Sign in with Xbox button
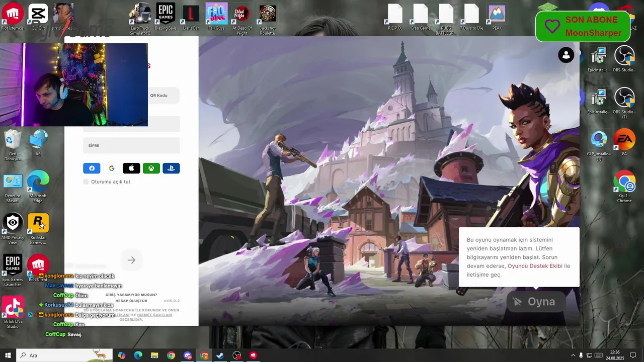644x362 pixels. 151,168
